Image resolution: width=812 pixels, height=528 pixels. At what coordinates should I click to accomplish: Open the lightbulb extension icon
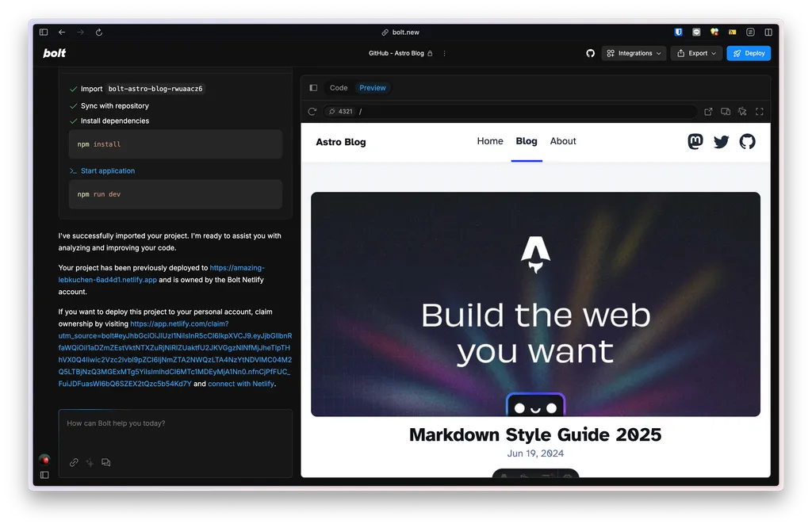pyautogui.click(x=714, y=32)
